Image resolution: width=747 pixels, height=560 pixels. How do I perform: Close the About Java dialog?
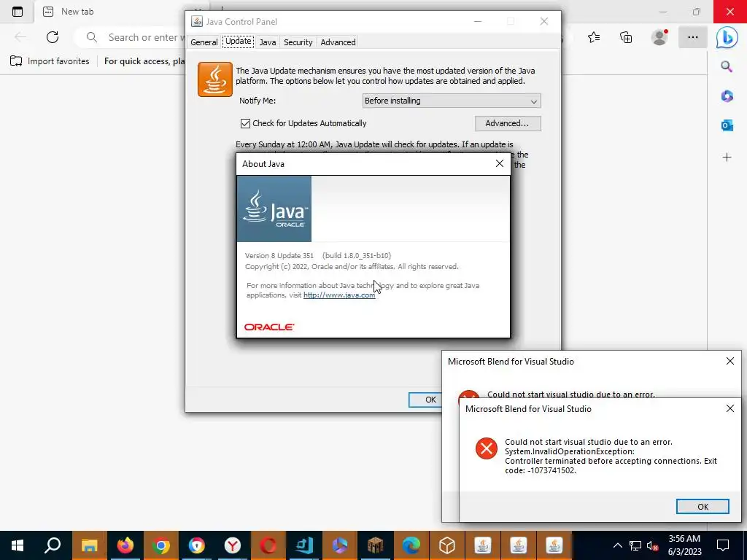coord(499,163)
